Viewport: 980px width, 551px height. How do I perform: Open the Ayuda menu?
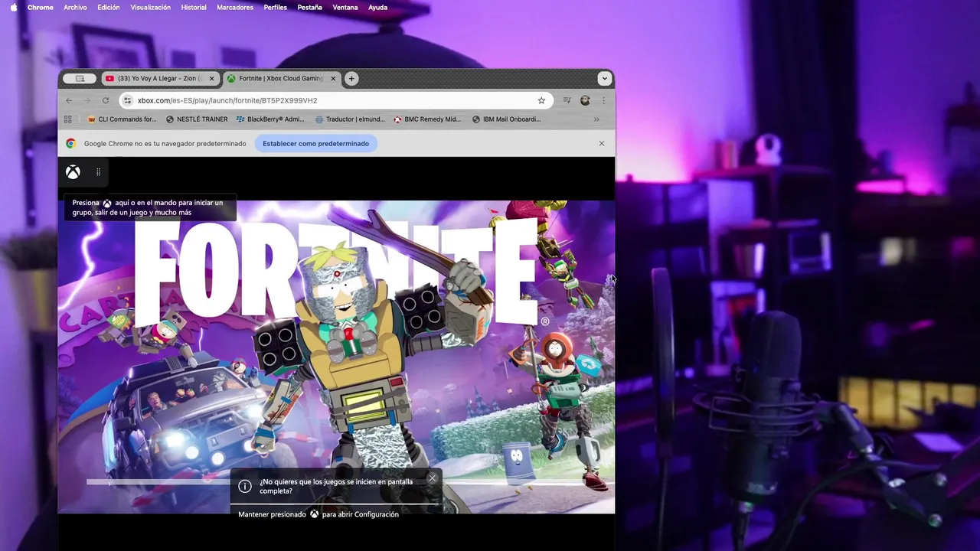click(377, 7)
